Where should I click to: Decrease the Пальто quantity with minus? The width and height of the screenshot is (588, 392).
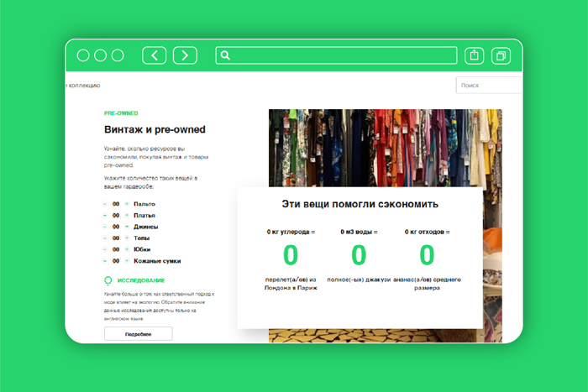105,204
